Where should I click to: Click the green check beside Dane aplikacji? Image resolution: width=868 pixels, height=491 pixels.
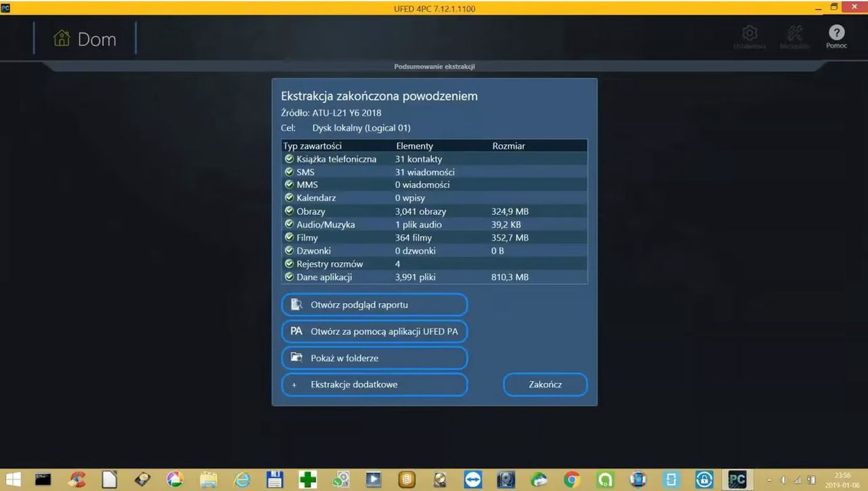point(289,277)
